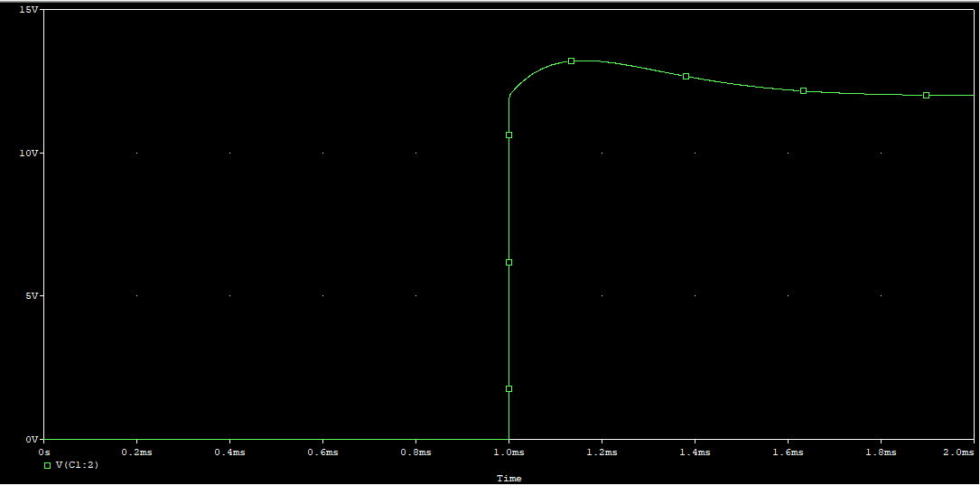Click the 5V label on the voltage axis

point(30,296)
